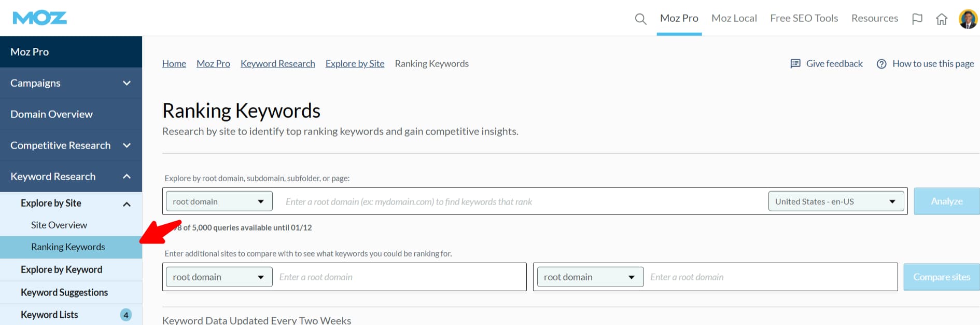Open the root domain type dropdown for explore

[x=219, y=201]
